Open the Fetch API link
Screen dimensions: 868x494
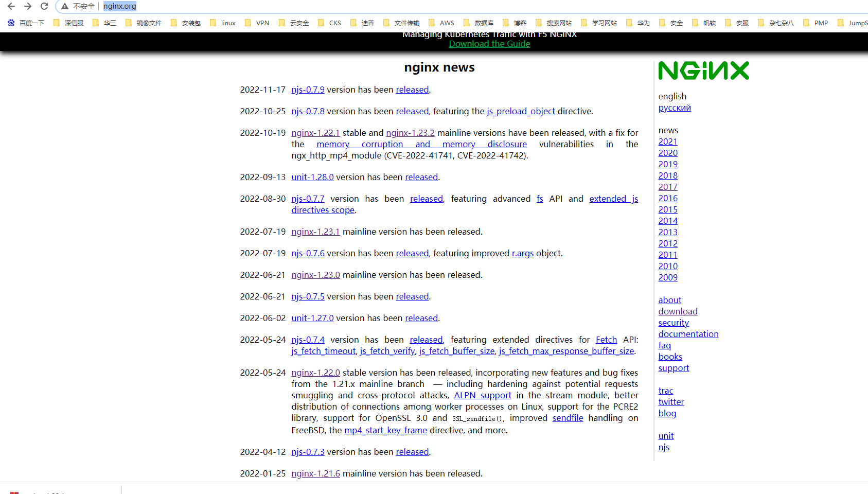606,340
